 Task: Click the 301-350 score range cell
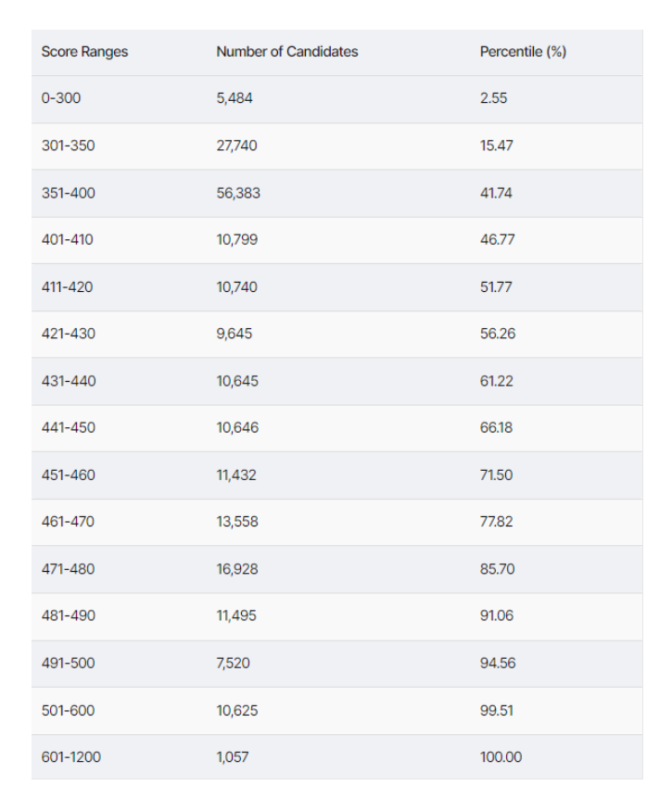point(68,146)
